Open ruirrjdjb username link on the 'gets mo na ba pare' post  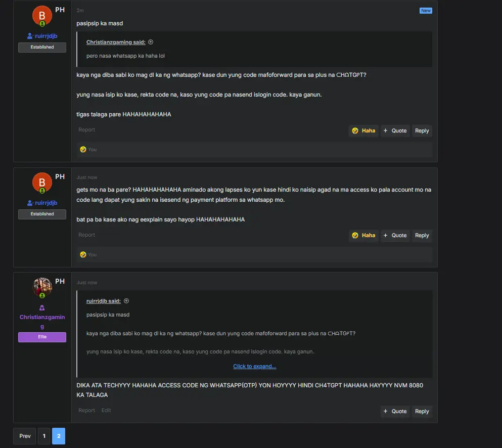coord(46,203)
